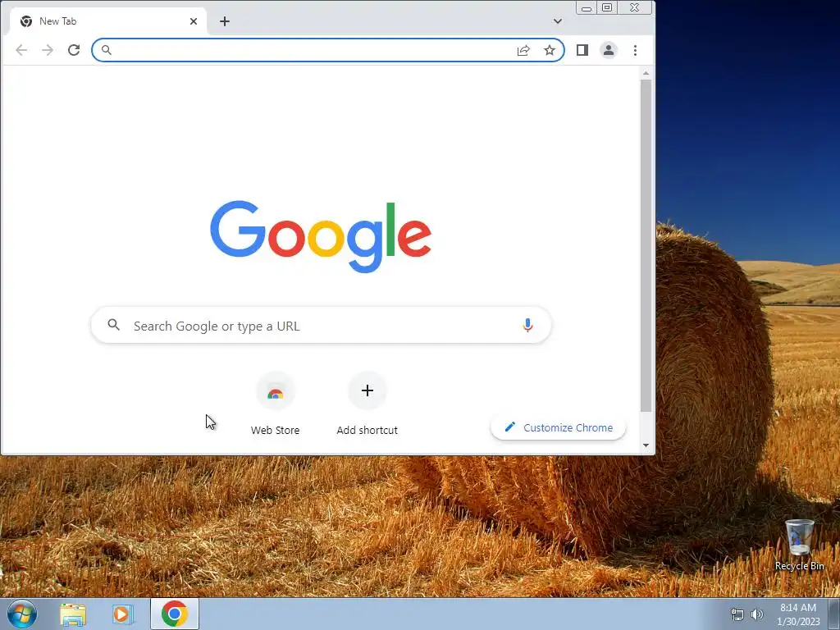This screenshot has height=630, width=840.
Task: Expand the tab search dropdown arrow
Action: 558,21
